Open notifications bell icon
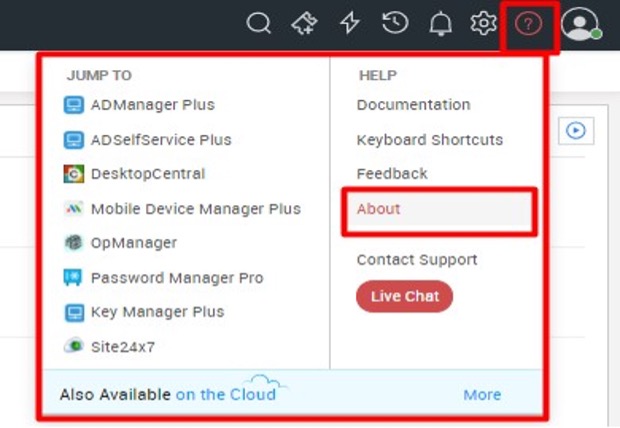 pyautogui.click(x=440, y=24)
